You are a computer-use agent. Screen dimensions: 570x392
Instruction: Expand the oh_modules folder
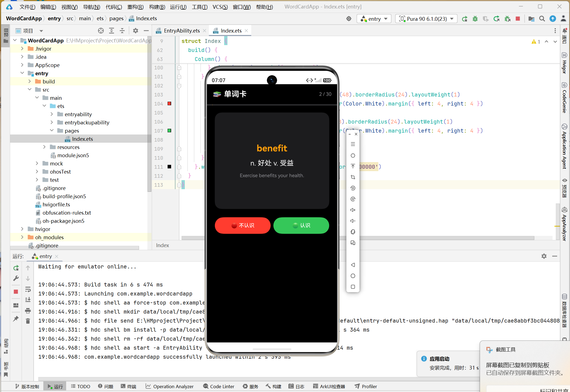click(22, 237)
